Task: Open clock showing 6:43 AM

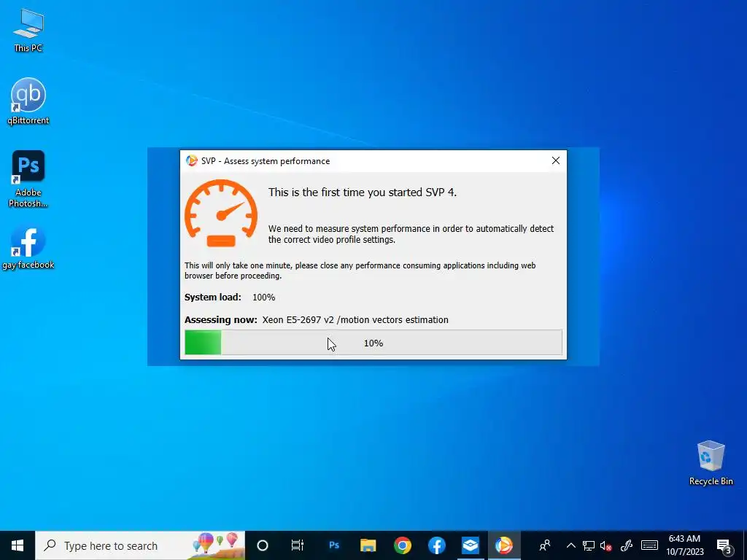Action: 684,545
